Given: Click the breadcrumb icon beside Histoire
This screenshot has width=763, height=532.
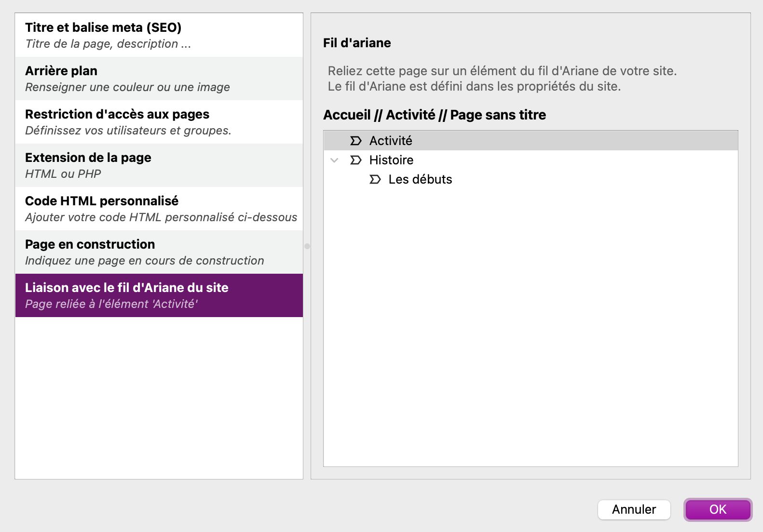Looking at the screenshot, I should (355, 160).
